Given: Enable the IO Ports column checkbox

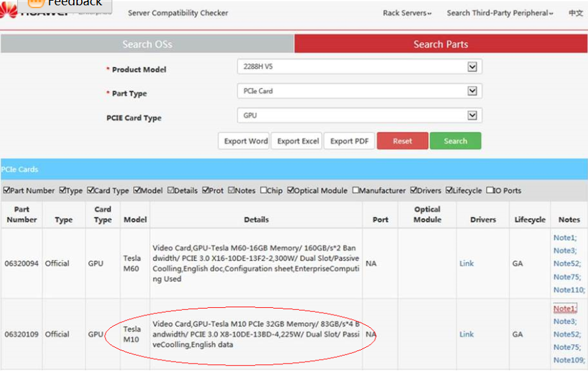Looking at the screenshot, I should point(490,190).
